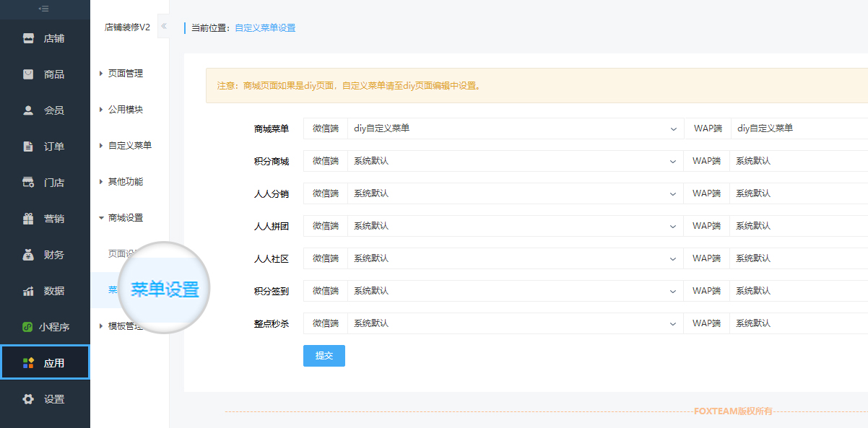Select the 财务 finance icon

point(45,254)
